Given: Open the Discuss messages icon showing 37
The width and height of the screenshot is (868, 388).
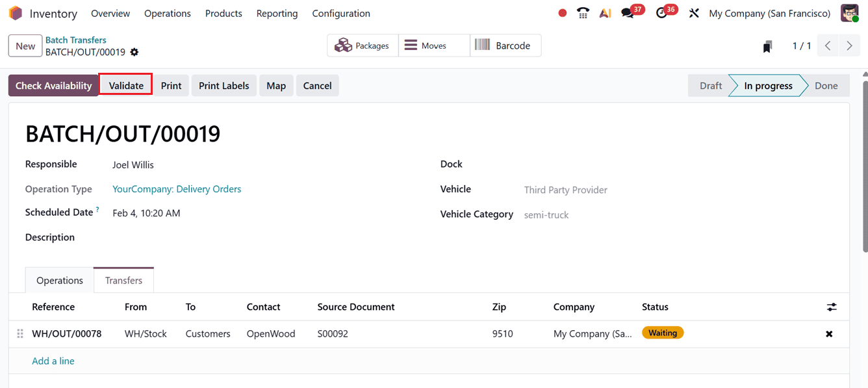Looking at the screenshot, I should tap(627, 12).
